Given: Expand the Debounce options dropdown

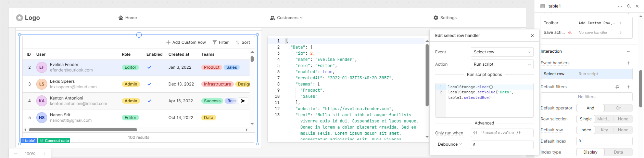Looking at the screenshot, I should point(450,144).
